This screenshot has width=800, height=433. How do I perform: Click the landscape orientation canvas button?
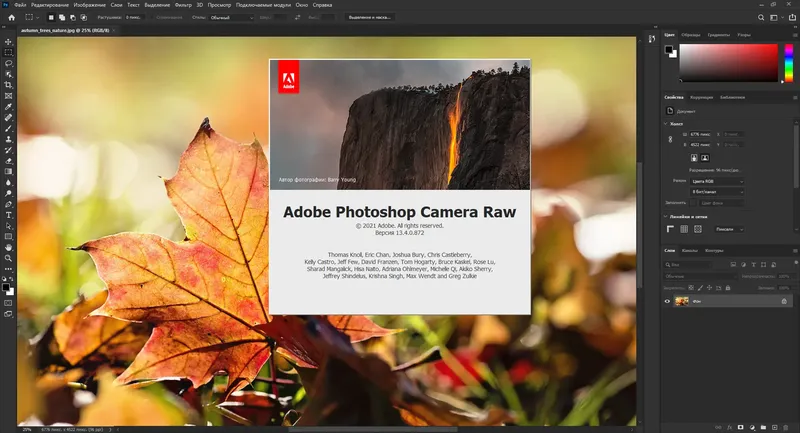tap(705, 158)
